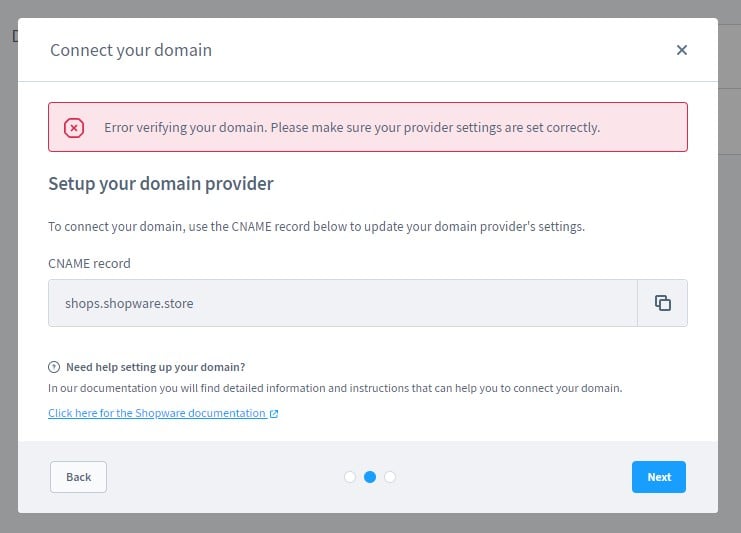741x533 pixels.
Task: Click the CNAME instructions paragraph
Action: [x=316, y=227]
